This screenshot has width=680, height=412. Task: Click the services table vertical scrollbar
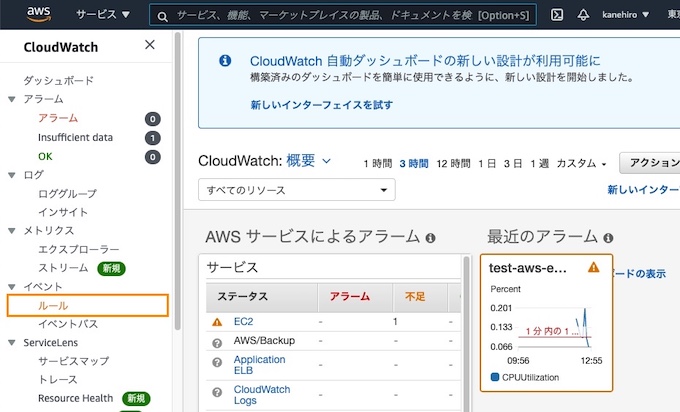(x=466, y=334)
